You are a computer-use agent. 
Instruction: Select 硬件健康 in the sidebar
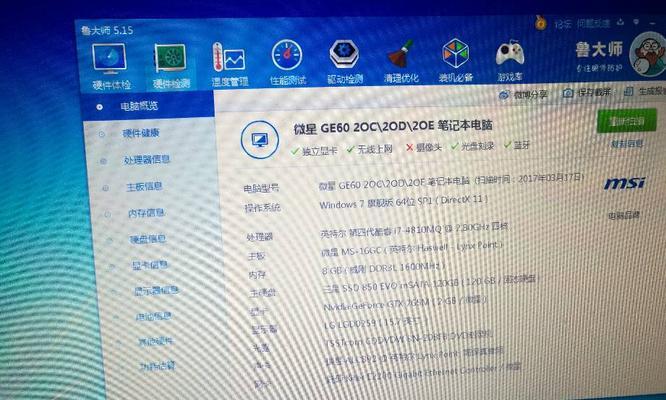point(141,133)
